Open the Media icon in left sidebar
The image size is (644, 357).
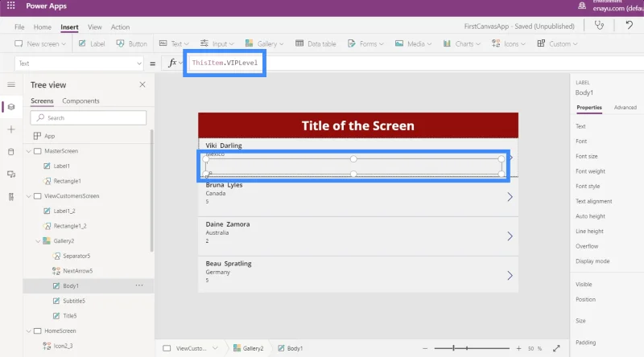pos(11,174)
